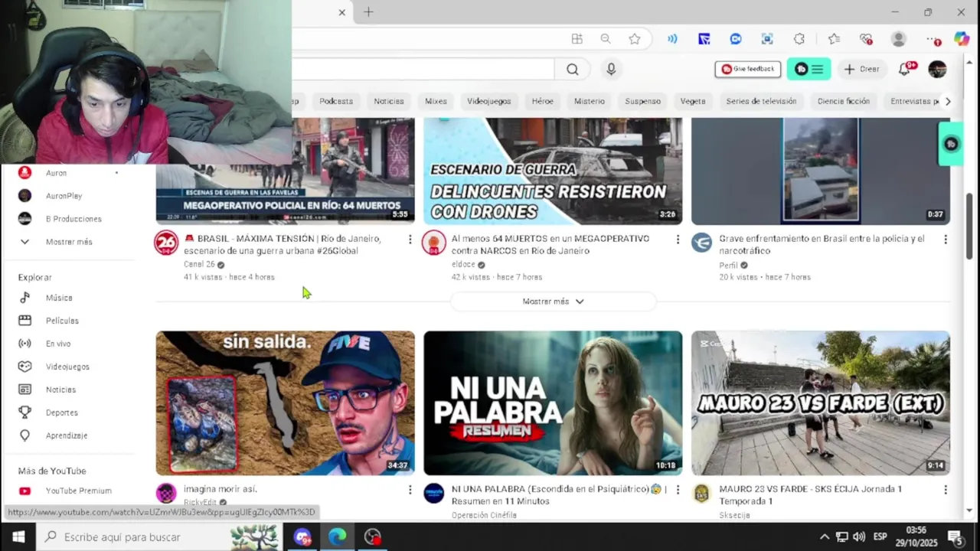980x551 pixels.
Task: Open options for NI UNA PALABRA video
Action: (678, 490)
